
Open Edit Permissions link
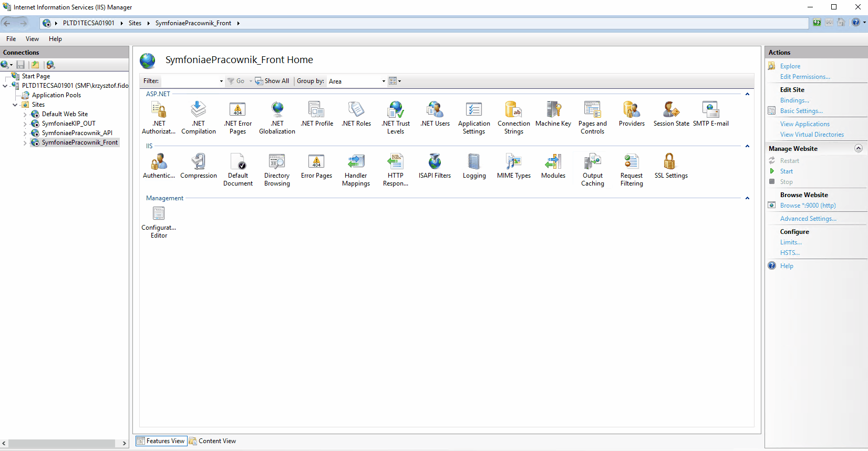805,77
